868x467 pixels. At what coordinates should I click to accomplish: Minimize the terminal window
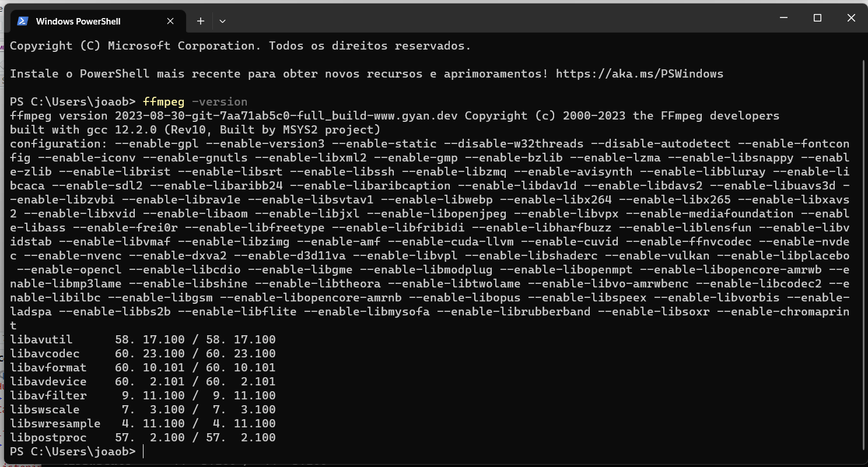point(783,18)
